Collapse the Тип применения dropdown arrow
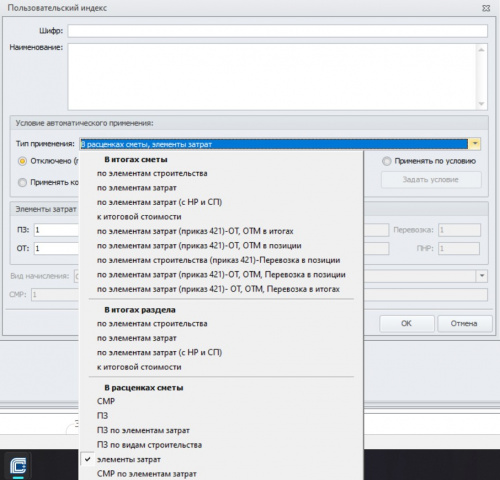Screen dimensions: 500x480 click(x=475, y=144)
